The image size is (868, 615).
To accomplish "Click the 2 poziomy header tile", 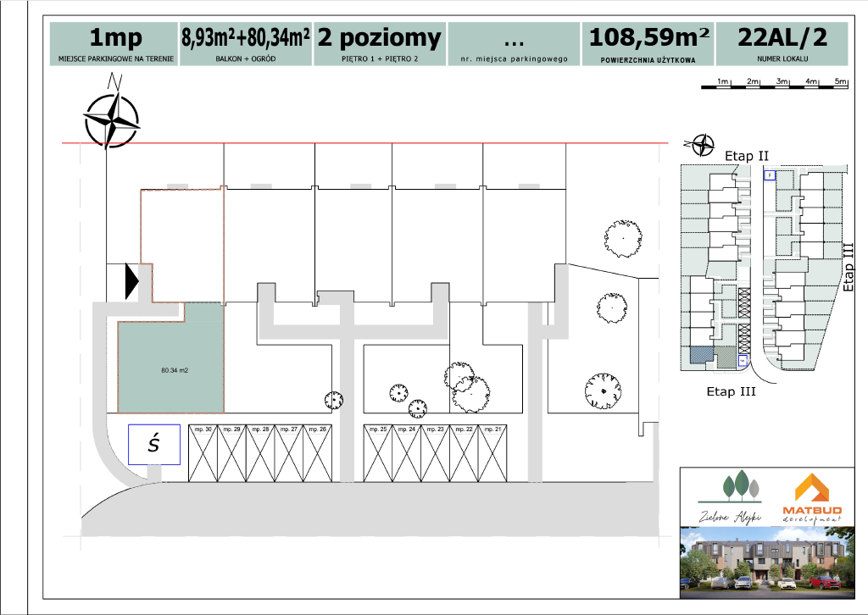I will tap(379, 45).
